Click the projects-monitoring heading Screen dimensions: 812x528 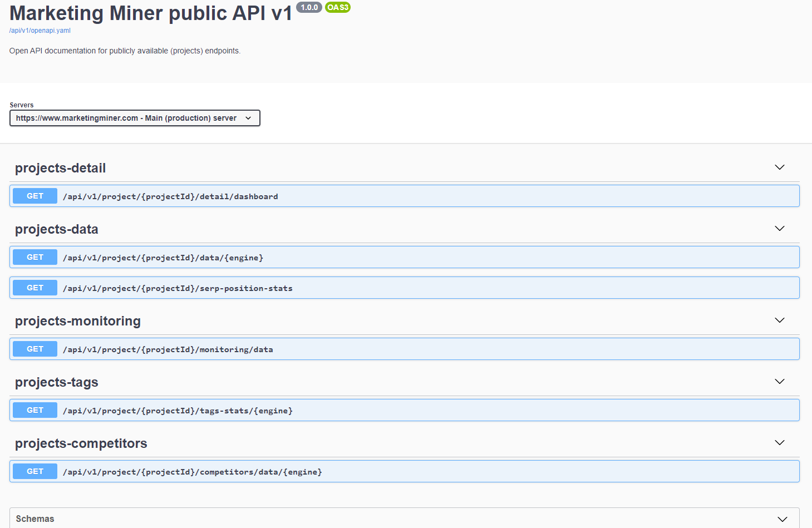tap(78, 321)
